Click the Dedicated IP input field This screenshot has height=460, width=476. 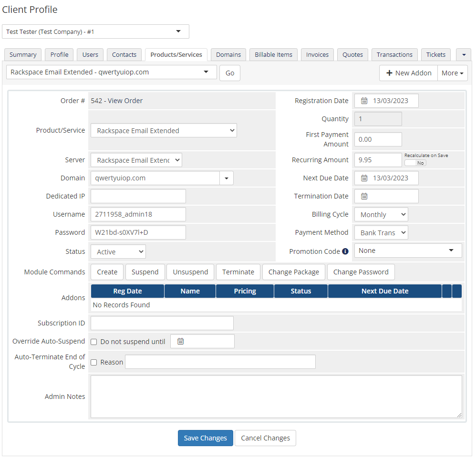pos(138,197)
